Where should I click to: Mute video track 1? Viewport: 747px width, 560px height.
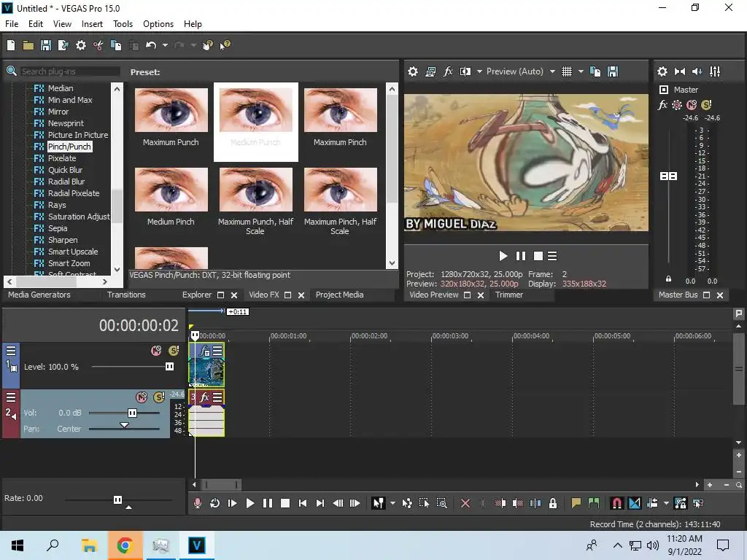coord(156,351)
